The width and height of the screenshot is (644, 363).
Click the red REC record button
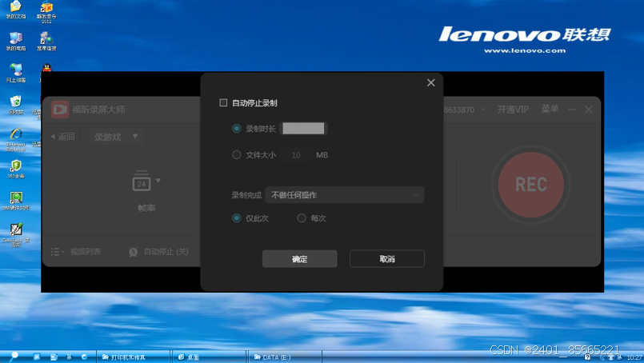[x=531, y=185]
